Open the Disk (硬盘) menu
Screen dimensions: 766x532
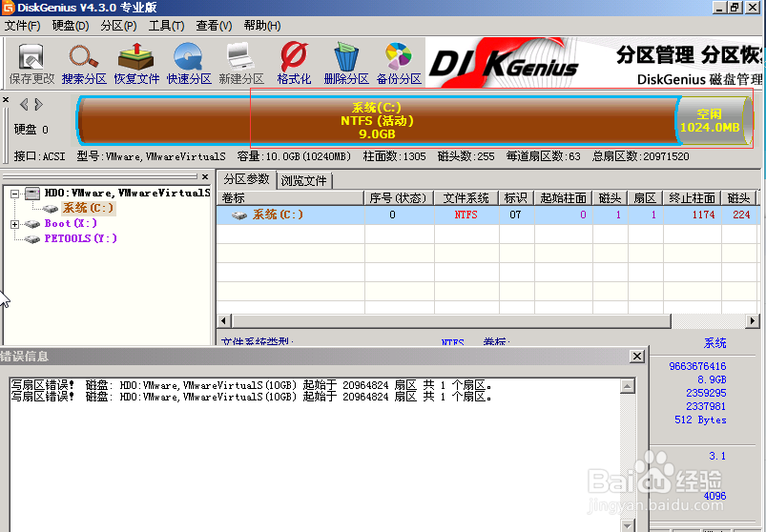click(x=71, y=26)
